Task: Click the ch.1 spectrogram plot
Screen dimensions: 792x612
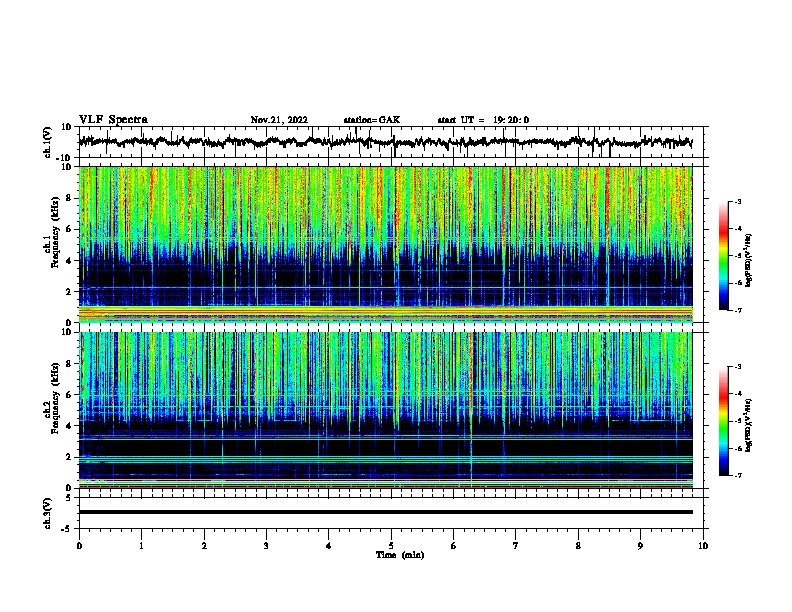Action: pyautogui.click(x=385, y=244)
